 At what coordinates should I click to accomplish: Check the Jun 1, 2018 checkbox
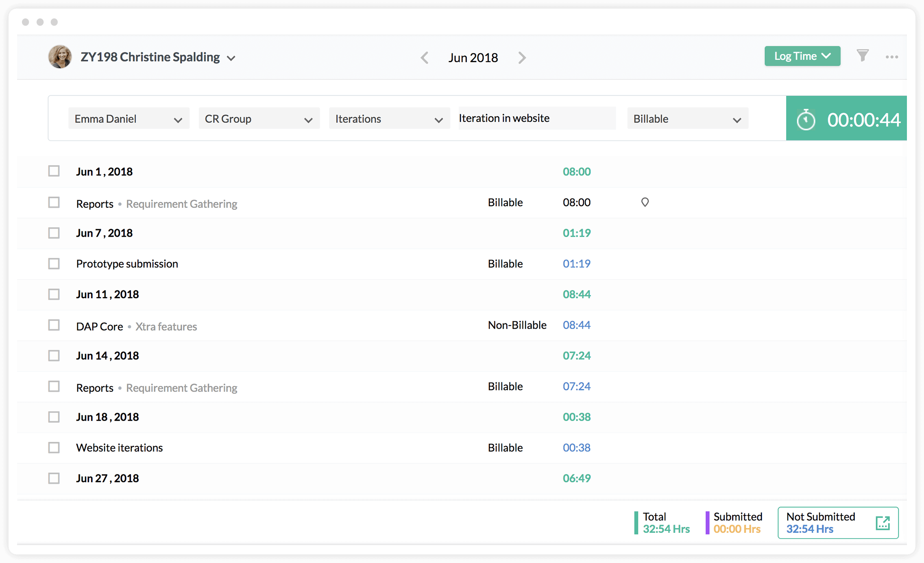(x=54, y=171)
